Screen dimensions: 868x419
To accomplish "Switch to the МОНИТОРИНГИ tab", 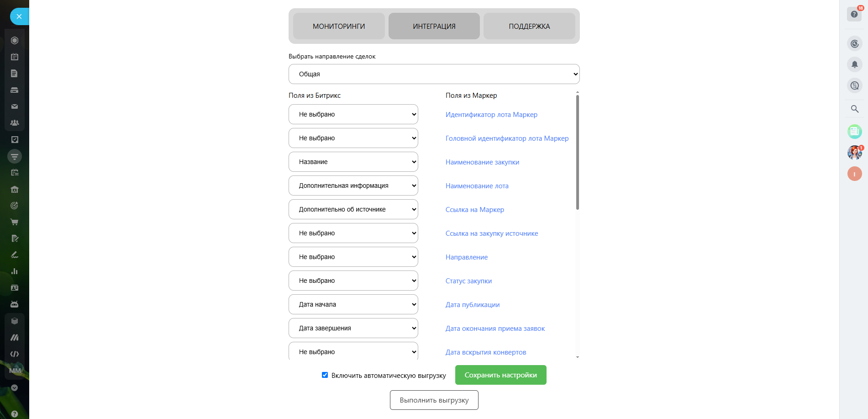I will [339, 27].
